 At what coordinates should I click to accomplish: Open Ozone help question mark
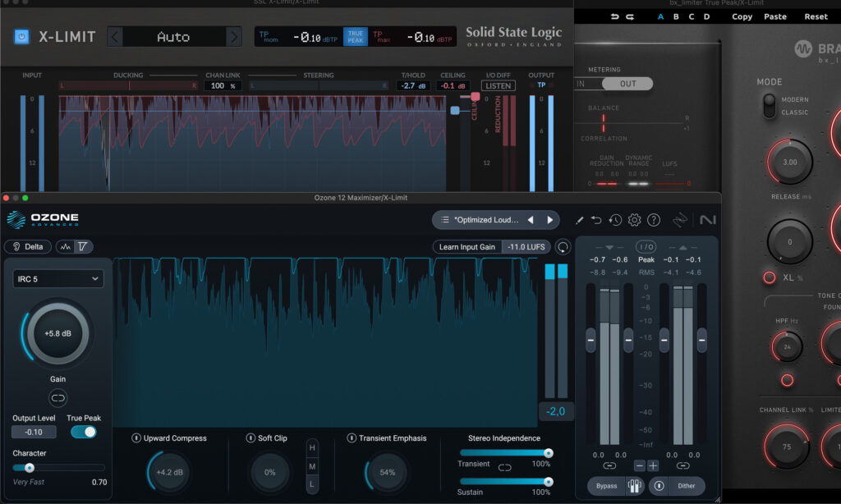point(653,220)
